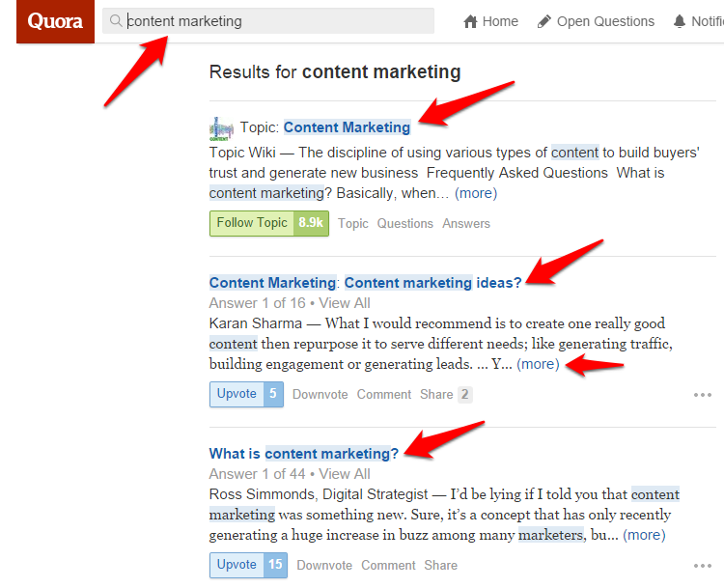This screenshot has height=588, width=724.
Task: Upvote Karan Sharma's answer
Action: pos(246,395)
